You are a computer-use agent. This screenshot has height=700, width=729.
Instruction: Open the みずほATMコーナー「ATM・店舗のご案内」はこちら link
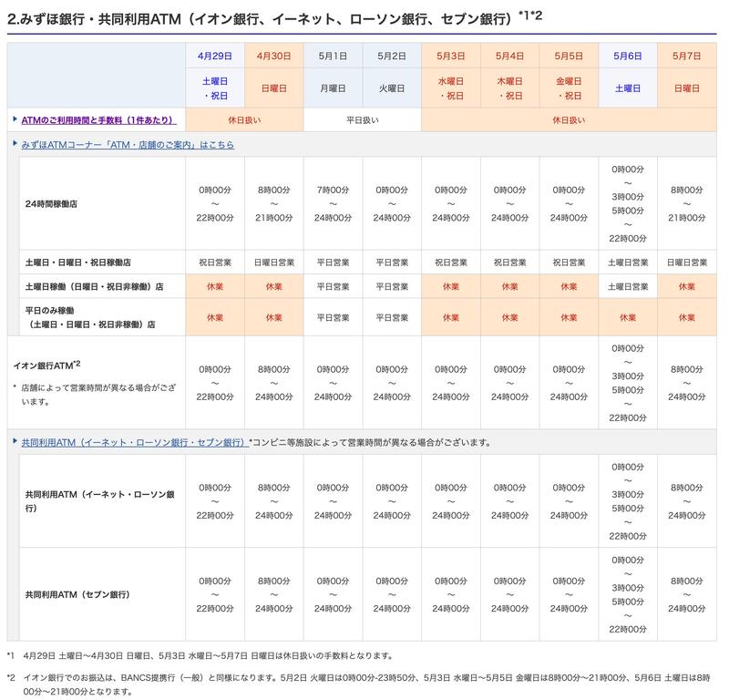pos(128,145)
